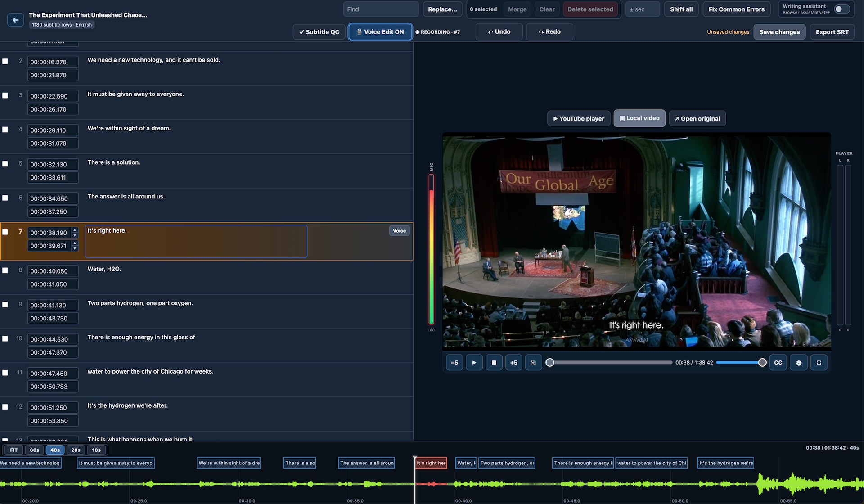Tick the checkbox for row 12
This screenshot has width=864, height=504.
point(5,407)
